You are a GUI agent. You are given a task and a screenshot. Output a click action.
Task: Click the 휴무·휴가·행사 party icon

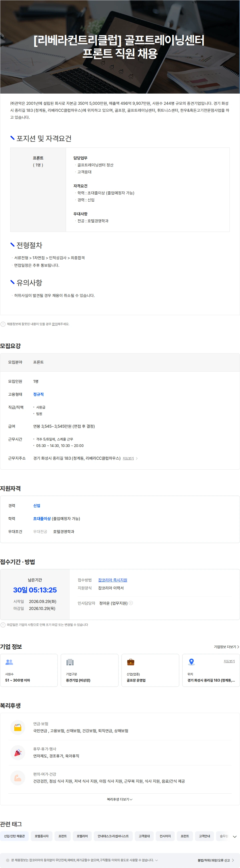pyautogui.click(x=18, y=752)
